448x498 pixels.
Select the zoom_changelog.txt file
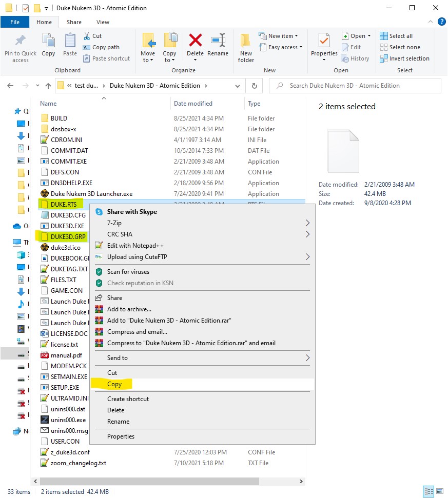[79, 464]
